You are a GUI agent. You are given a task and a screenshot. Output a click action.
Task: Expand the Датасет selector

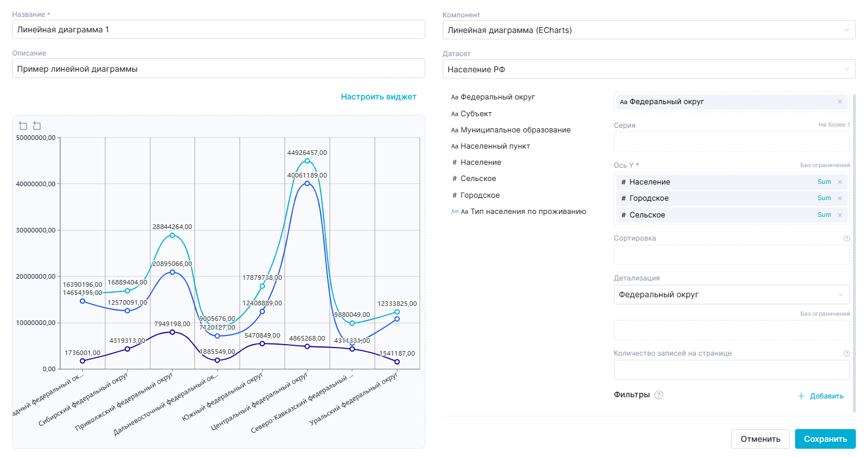point(648,69)
